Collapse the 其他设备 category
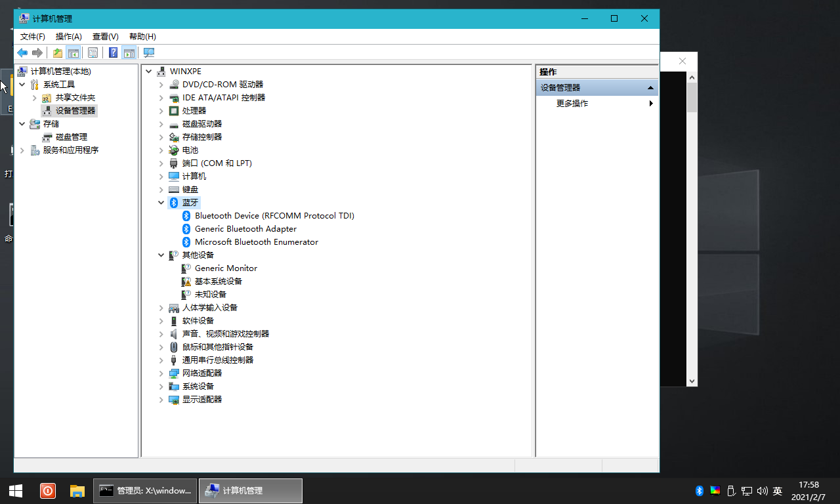The height and width of the screenshot is (504, 840). [x=161, y=255]
